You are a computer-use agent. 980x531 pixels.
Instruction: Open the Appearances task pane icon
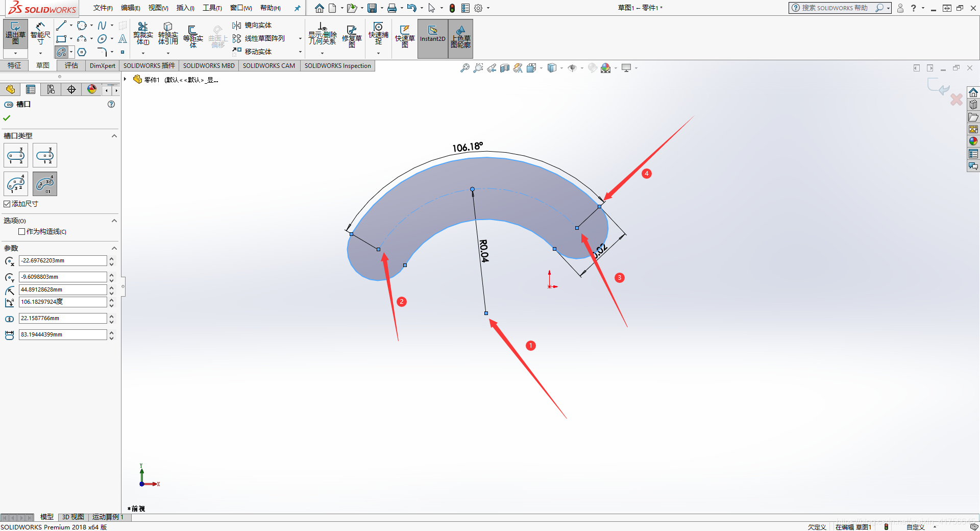point(973,141)
